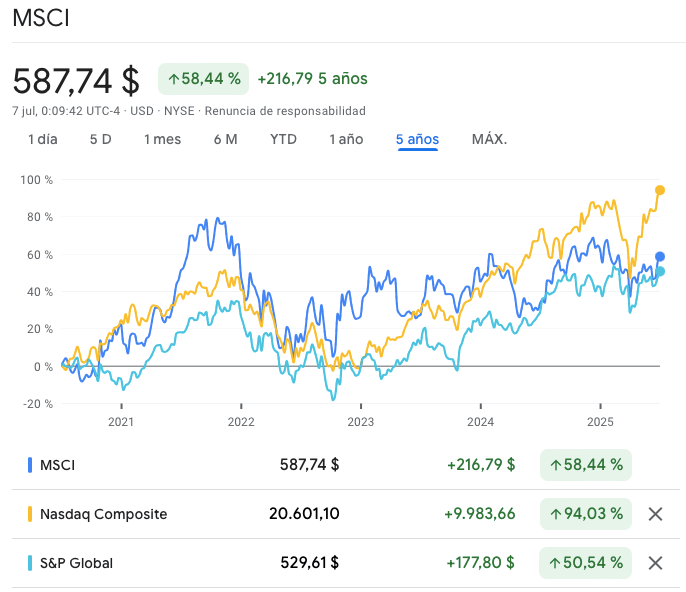Click the 529,61 $ S&P Global price
686x592 pixels.
click(x=310, y=563)
